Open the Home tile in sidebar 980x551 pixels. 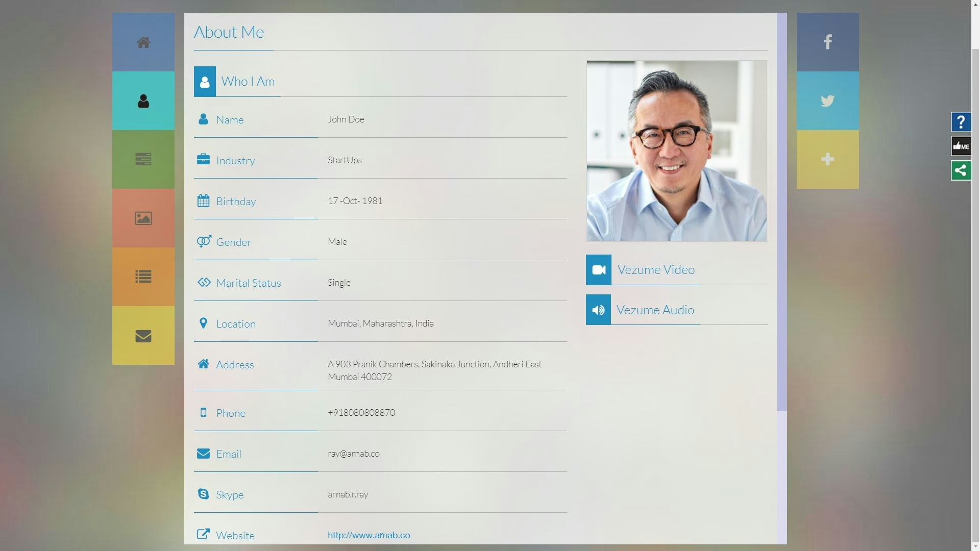pos(143,42)
